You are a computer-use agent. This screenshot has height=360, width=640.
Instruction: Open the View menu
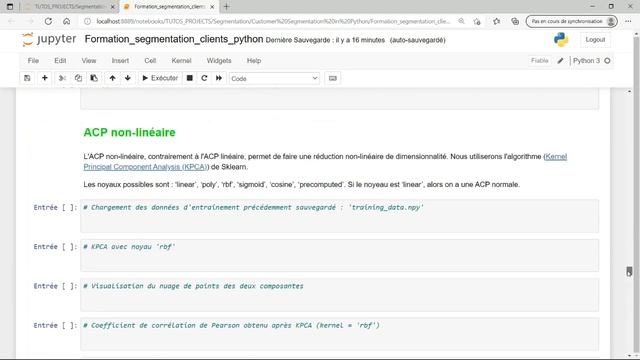[x=89, y=60]
